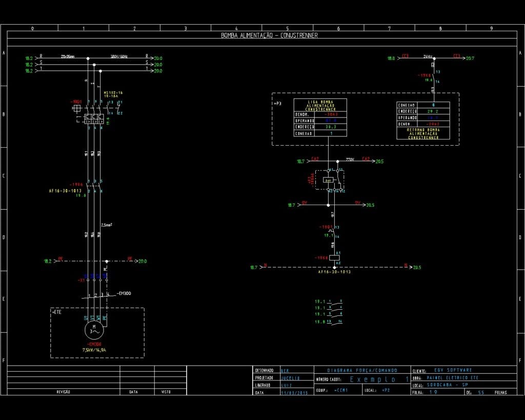The height and width of the screenshot is (420, 525).
Task: Select the 24V relay coil symbol
Action: click(328, 180)
